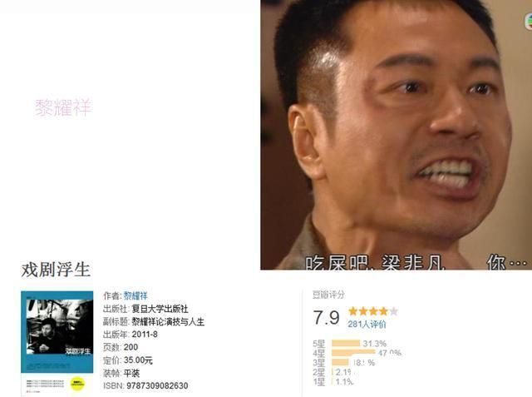Open the 281人评价 ratings link
This screenshot has width=532, height=397.
coord(367,324)
